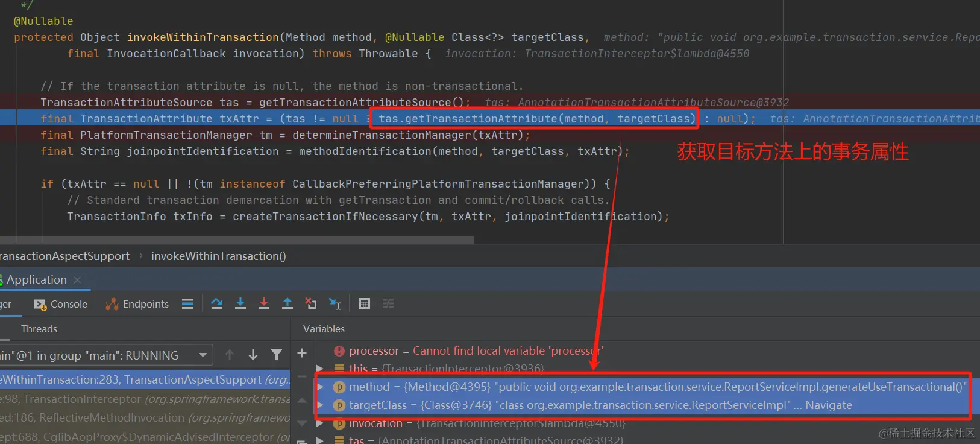Move watch up with triangle icon
Image resolution: width=980 pixels, height=444 pixels.
point(302,401)
